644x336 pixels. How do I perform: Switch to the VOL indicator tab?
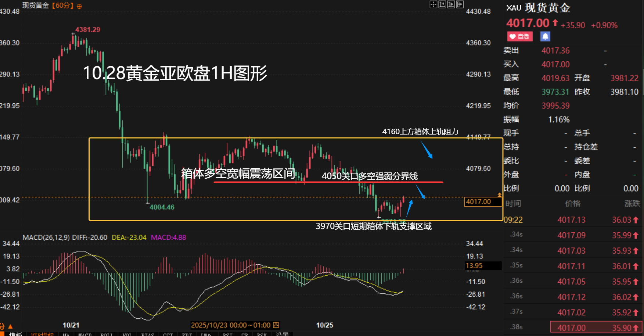(x=127, y=334)
